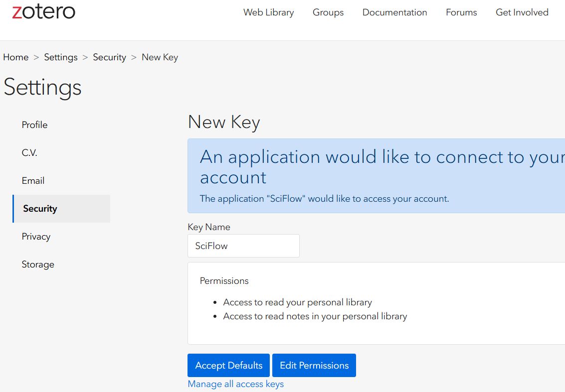Click Home in the breadcrumb
The height and width of the screenshot is (392, 565).
coord(16,57)
